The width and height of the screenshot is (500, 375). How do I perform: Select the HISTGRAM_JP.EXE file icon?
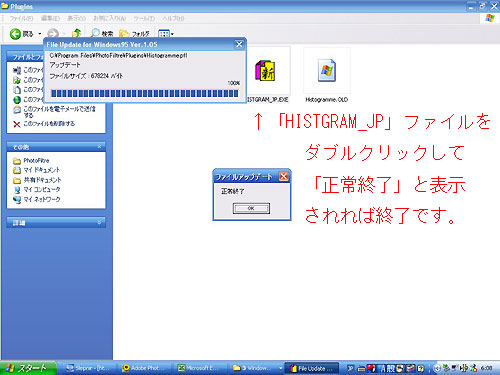point(266,71)
